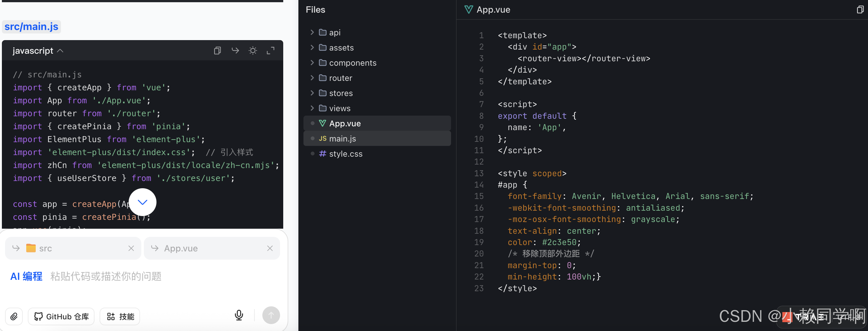Click the '// src/main.js' comment line
This screenshot has height=331, width=868.
(x=47, y=75)
